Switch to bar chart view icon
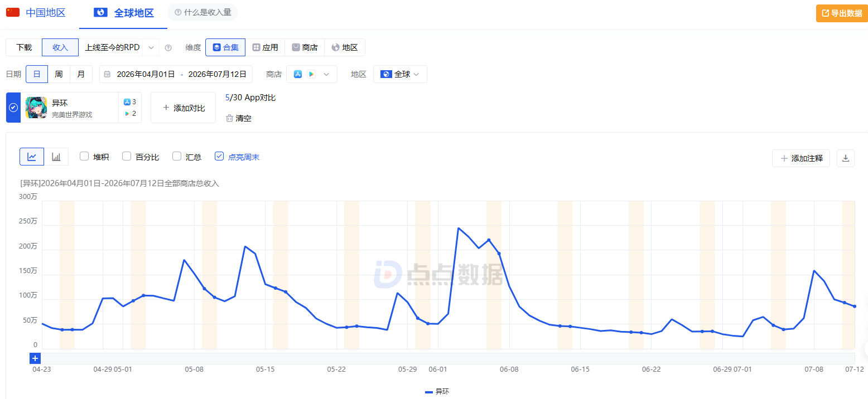This screenshot has width=868, height=399. click(x=56, y=157)
